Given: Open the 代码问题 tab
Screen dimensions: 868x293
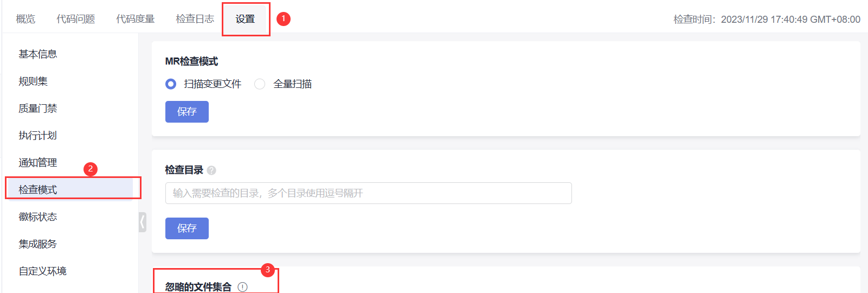Looking at the screenshot, I should tap(76, 19).
